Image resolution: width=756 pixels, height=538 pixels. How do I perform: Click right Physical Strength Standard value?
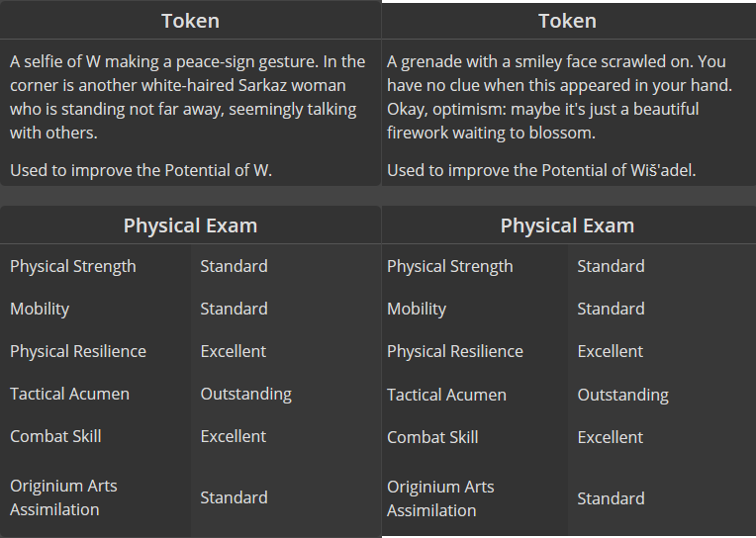611,266
